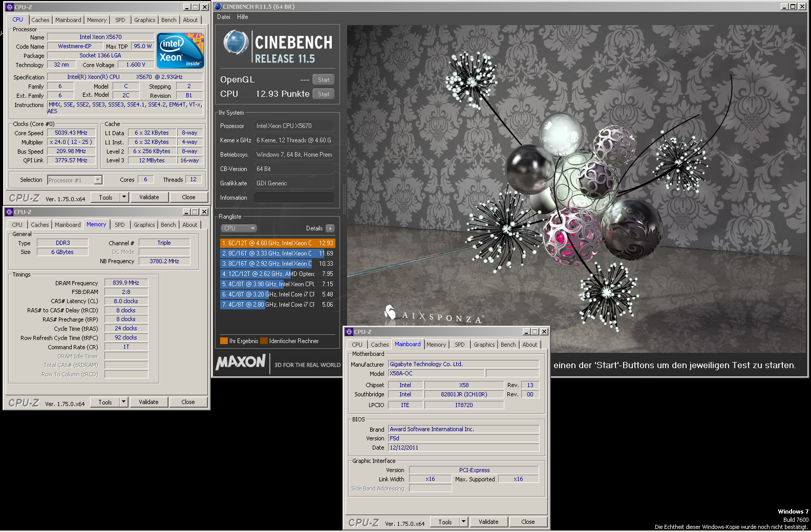Switch to Caches tab in top CPU-Z window
This screenshot has height=532, width=811.
(x=40, y=20)
